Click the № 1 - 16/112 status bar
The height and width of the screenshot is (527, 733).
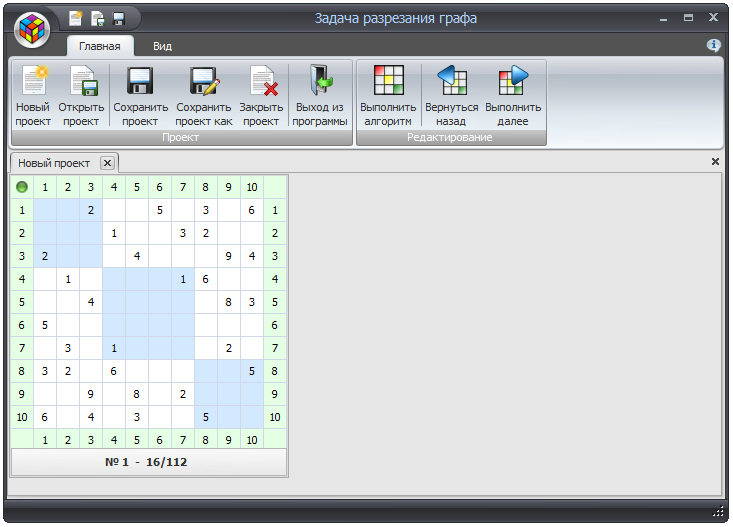(x=149, y=462)
